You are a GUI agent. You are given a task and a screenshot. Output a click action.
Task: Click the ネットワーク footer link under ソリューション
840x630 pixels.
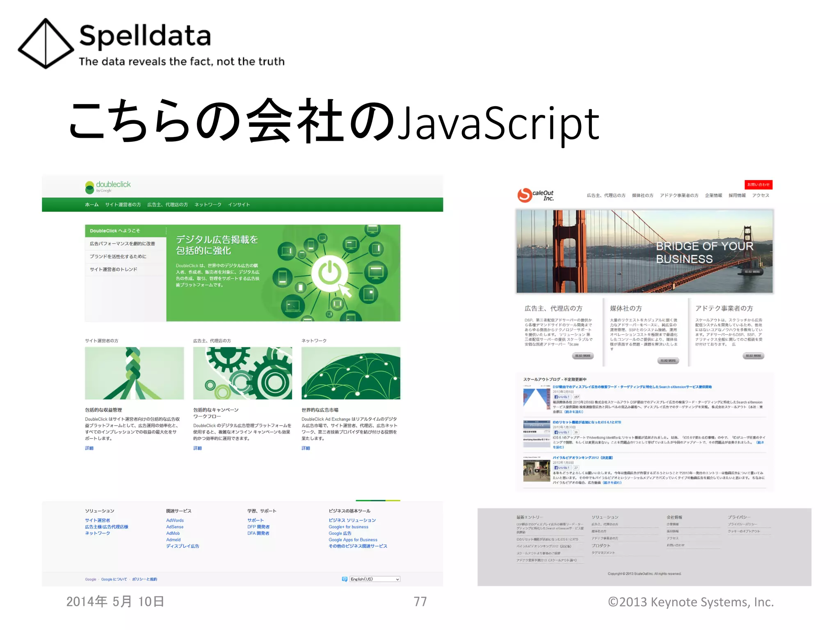98,533
